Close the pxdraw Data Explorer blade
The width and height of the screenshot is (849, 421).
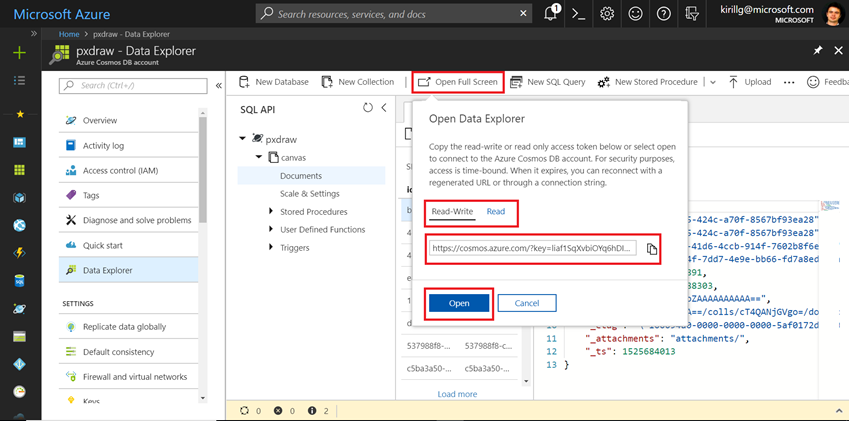click(838, 50)
